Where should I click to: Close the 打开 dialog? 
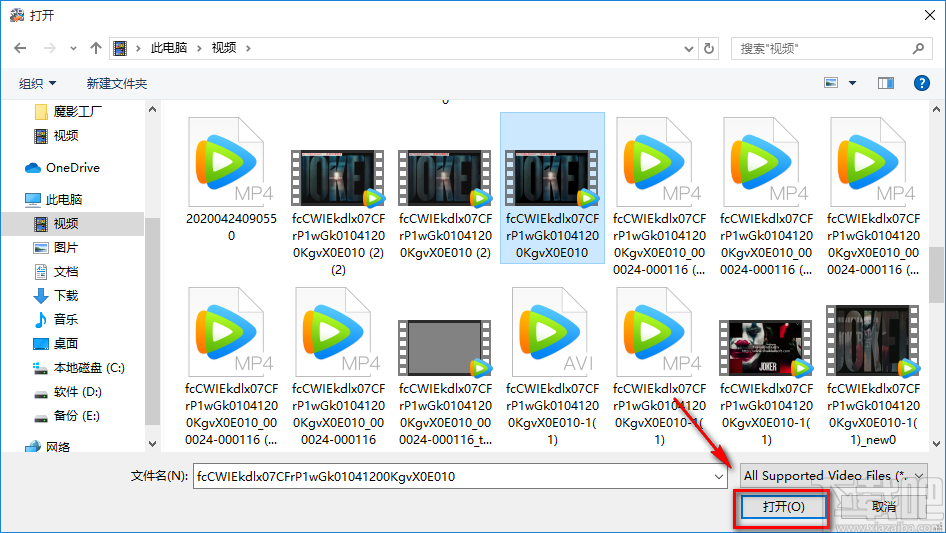coord(930,15)
